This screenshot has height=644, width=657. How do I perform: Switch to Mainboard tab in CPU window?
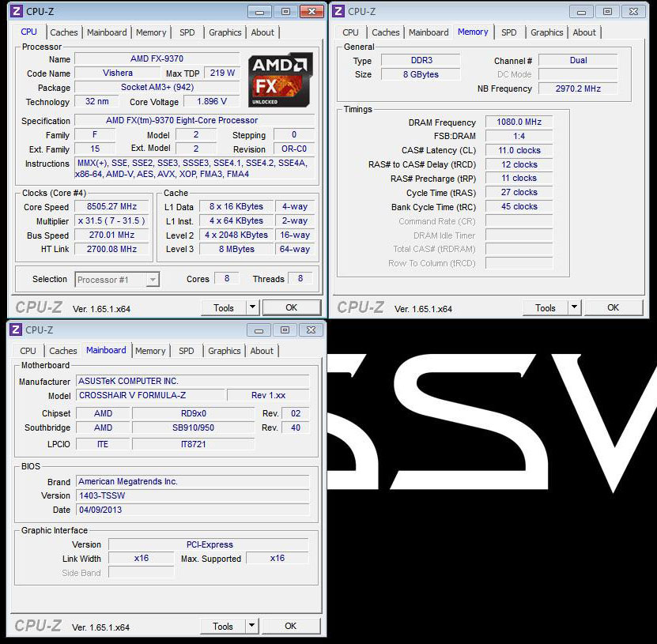(107, 32)
